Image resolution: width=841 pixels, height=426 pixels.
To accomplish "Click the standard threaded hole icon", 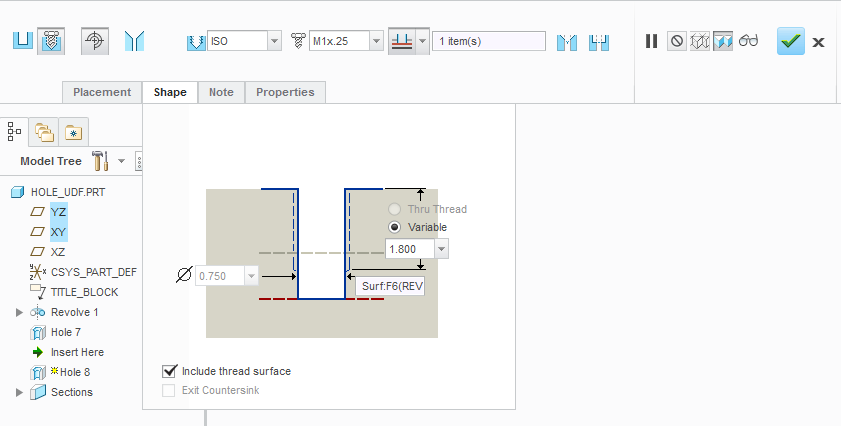I will 51,41.
